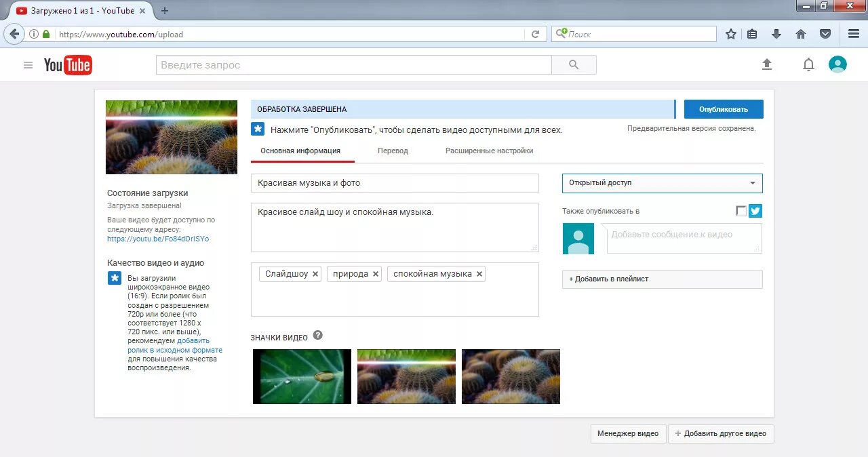This screenshot has width=868, height=457.
Task: Click inside the tags input box
Action: pos(395,290)
